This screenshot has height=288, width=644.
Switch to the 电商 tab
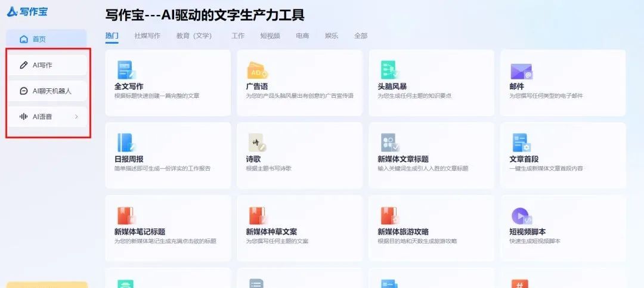(302, 36)
